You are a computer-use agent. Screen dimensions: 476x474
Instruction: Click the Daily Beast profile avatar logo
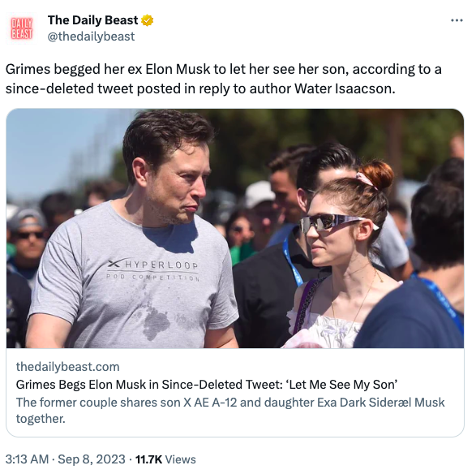pyautogui.click(x=21, y=28)
